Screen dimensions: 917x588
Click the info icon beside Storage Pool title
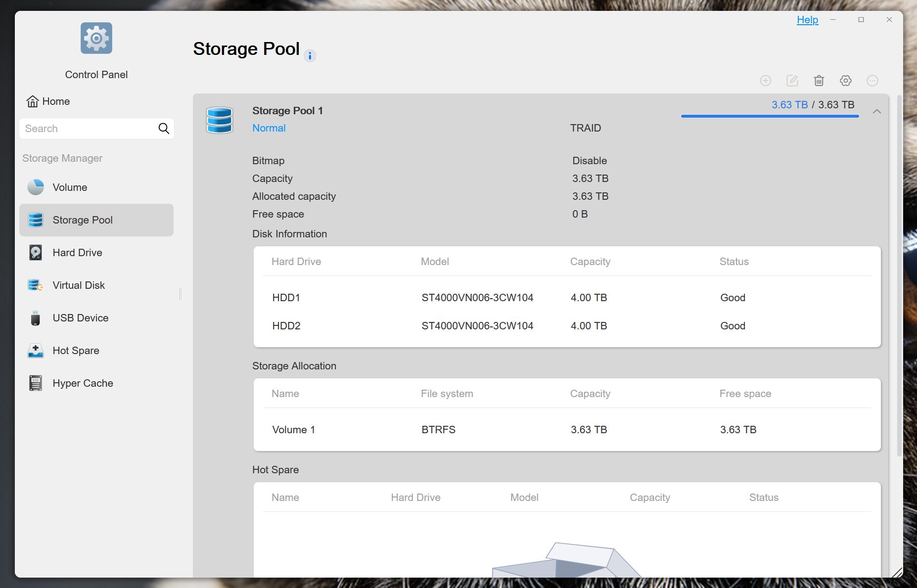pyautogui.click(x=310, y=56)
